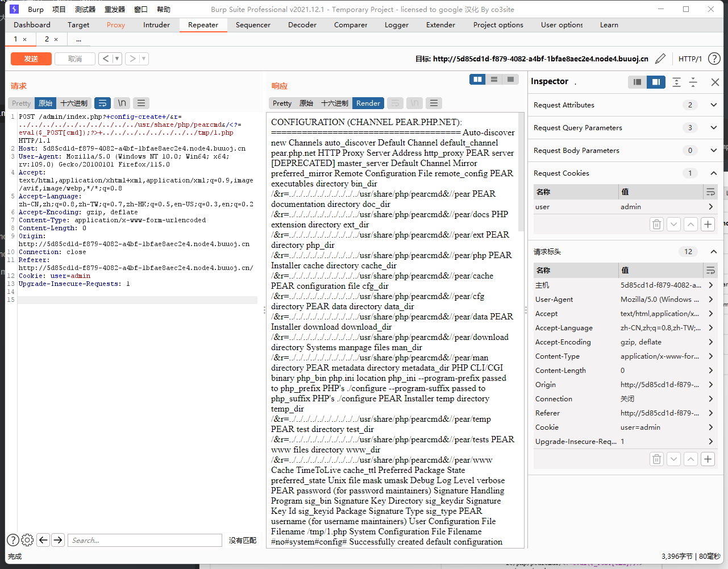
Task: Click the Burp Suite logo icon
Action: point(14,9)
